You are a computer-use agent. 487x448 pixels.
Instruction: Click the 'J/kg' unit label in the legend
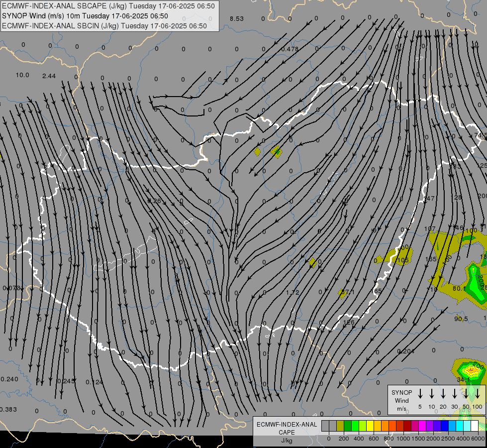(287, 441)
